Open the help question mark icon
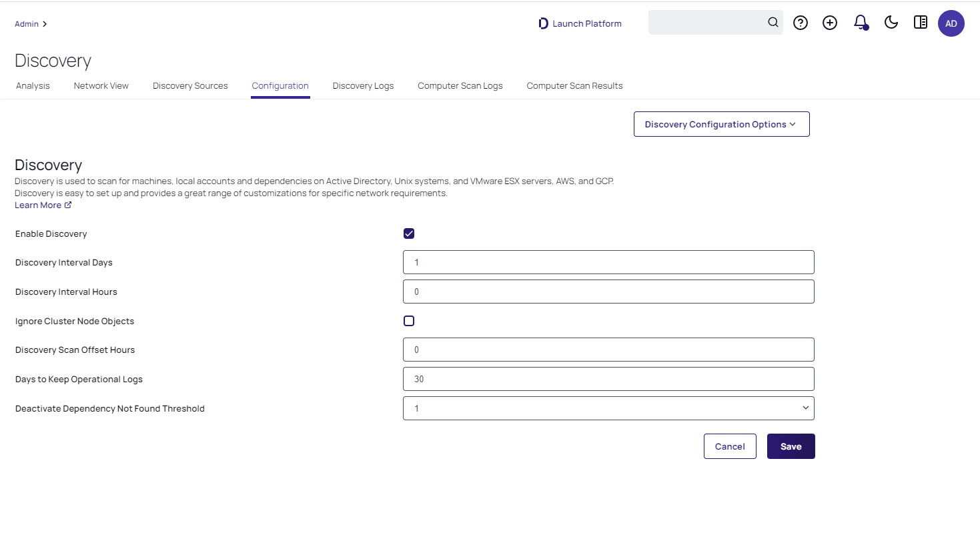This screenshot has width=980, height=543. pyautogui.click(x=801, y=23)
